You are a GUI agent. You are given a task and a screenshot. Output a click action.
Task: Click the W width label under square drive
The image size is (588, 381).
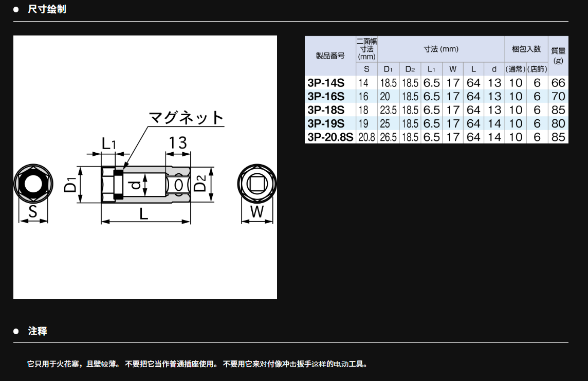pos(257,212)
